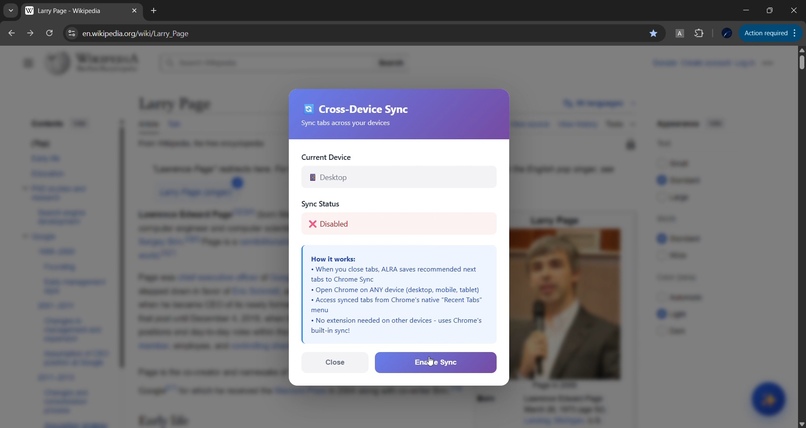Click the Current Device Desktop field

(399, 177)
